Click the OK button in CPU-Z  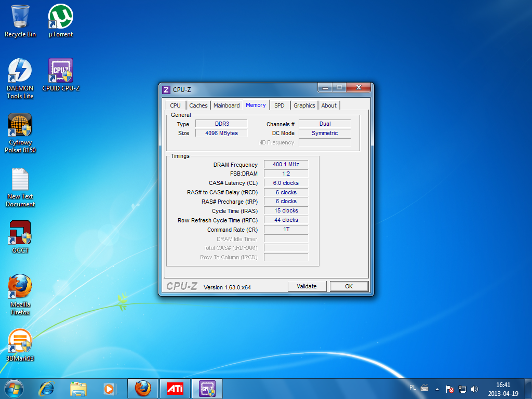[349, 286]
